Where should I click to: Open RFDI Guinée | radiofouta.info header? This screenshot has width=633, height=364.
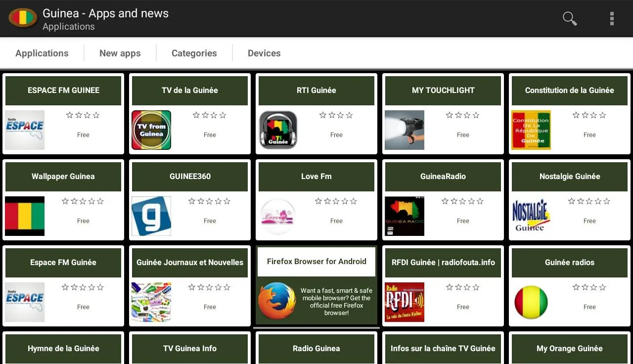point(443,263)
